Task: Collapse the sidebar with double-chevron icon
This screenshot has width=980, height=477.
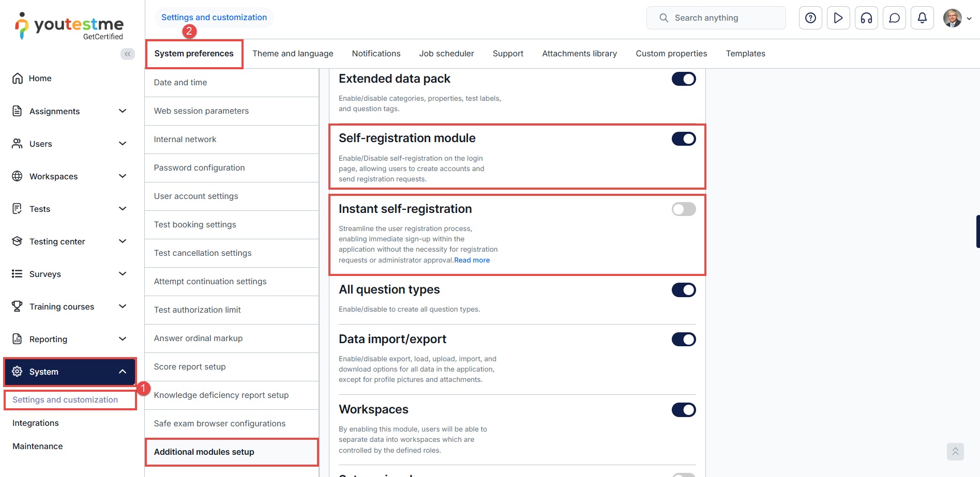Action: tap(127, 54)
